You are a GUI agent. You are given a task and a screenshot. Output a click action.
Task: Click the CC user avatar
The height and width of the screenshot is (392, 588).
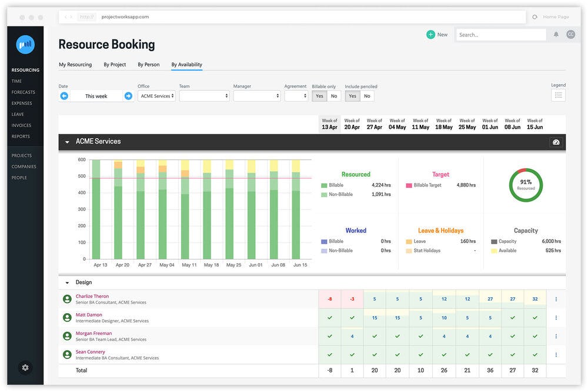570,35
